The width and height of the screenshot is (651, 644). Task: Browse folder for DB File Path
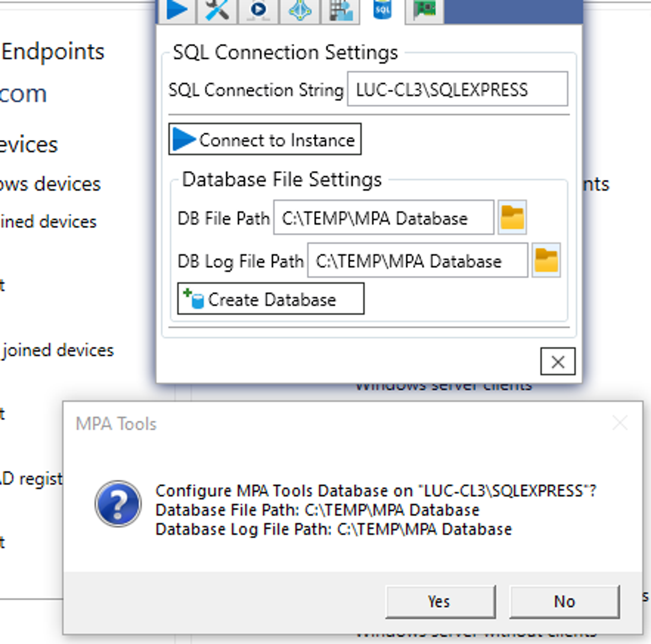pos(512,217)
